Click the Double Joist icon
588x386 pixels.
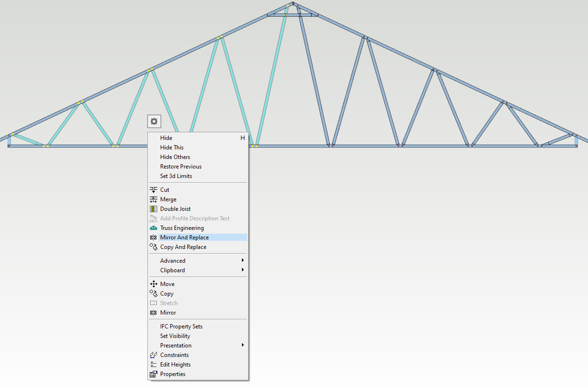coord(154,209)
